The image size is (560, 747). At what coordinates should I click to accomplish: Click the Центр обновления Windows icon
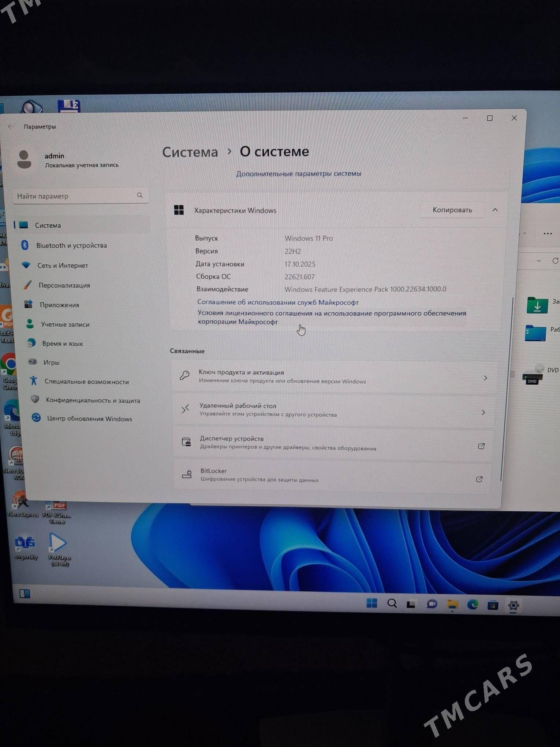36,417
